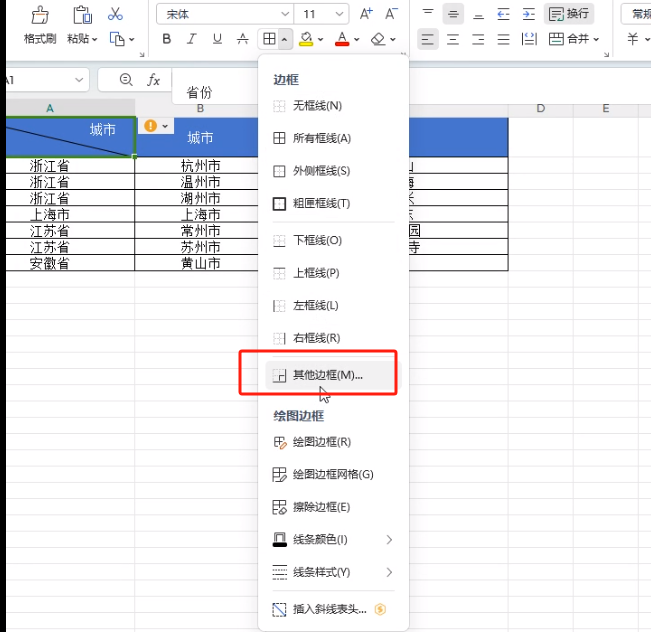Image resolution: width=651 pixels, height=632 pixels.
Task: Collapse the borders dropdown arrow
Action: click(x=285, y=39)
